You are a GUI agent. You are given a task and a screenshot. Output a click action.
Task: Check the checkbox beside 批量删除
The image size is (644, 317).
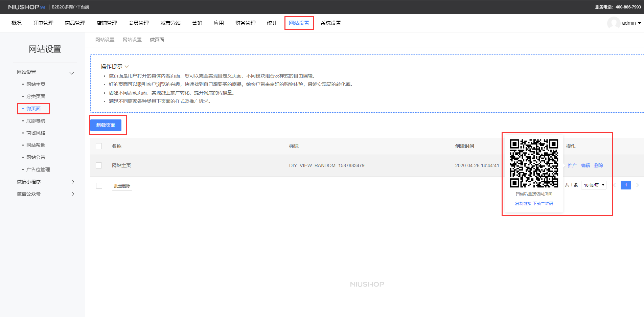pyautogui.click(x=99, y=186)
